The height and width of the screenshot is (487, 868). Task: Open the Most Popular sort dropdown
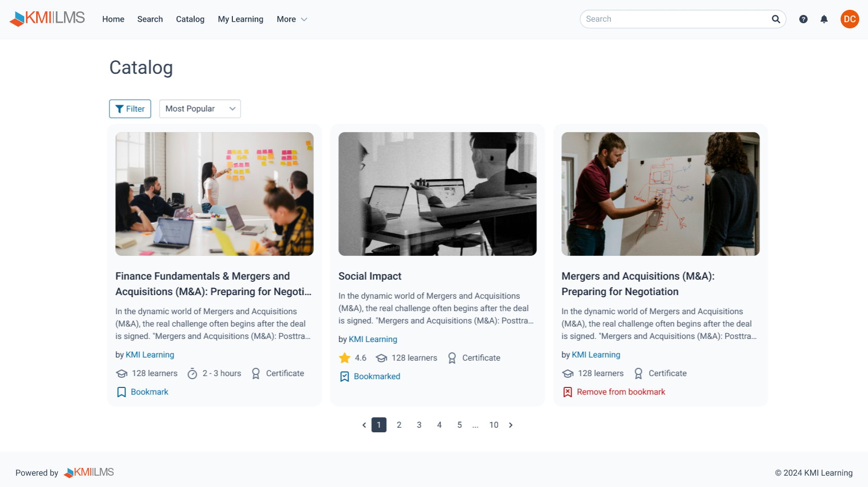(x=200, y=109)
